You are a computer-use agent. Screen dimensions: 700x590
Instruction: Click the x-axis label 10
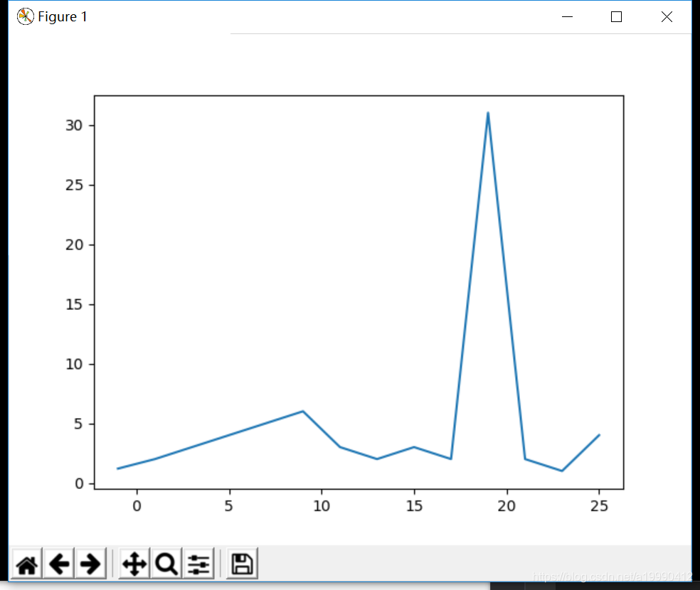coord(322,505)
